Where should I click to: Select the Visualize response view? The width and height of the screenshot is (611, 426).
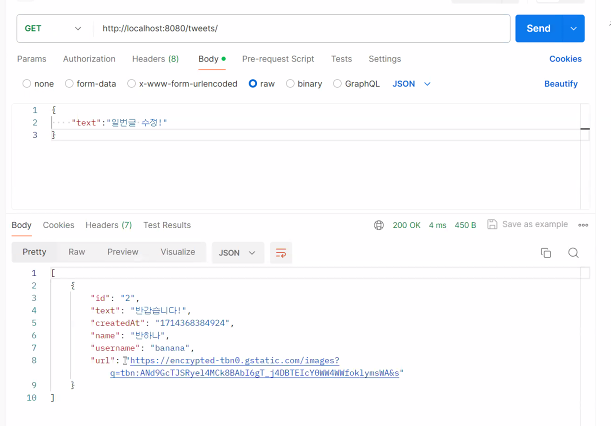pos(178,252)
